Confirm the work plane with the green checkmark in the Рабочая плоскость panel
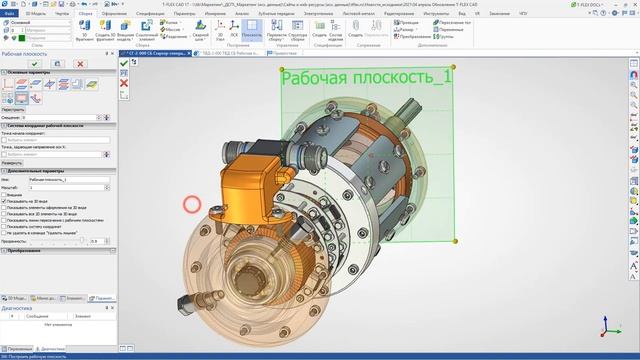This screenshot has height=360, width=640. pyautogui.click(x=35, y=64)
